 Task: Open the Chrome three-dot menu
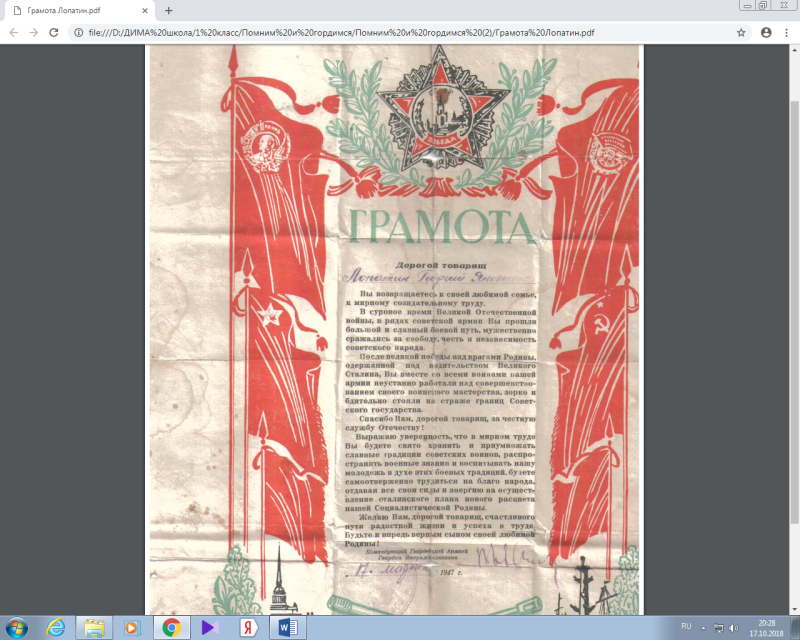pyautogui.click(x=786, y=33)
